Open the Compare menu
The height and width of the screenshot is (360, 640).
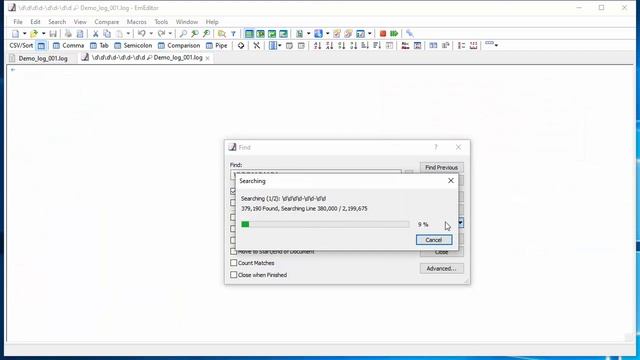(107, 22)
